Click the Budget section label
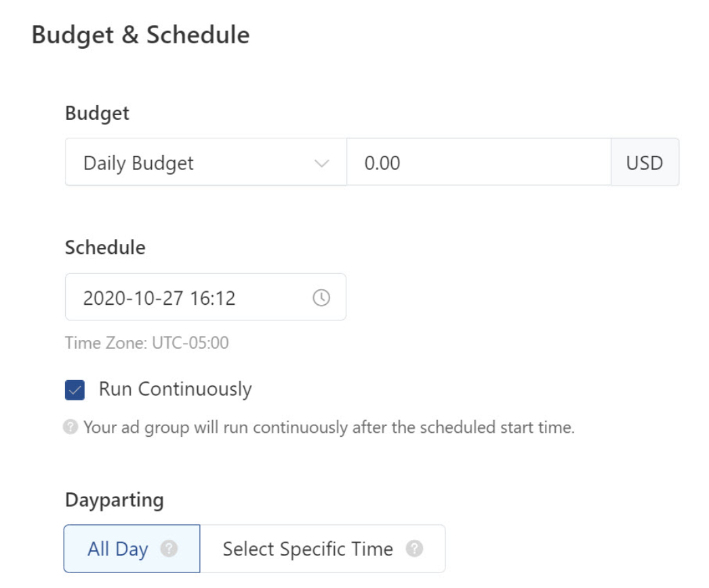The height and width of the screenshot is (588, 709). click(x=97, y=113)
